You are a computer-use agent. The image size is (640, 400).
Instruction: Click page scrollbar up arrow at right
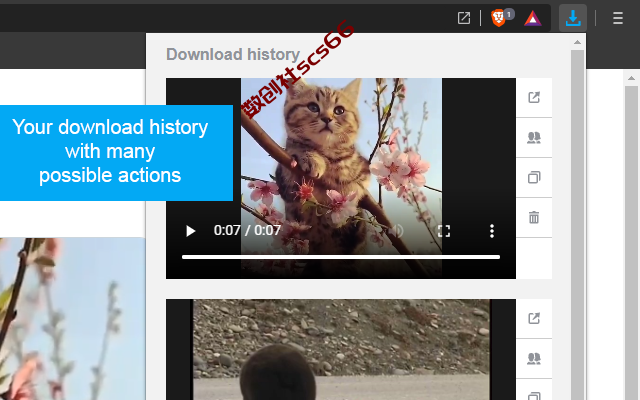pos(631,78)
